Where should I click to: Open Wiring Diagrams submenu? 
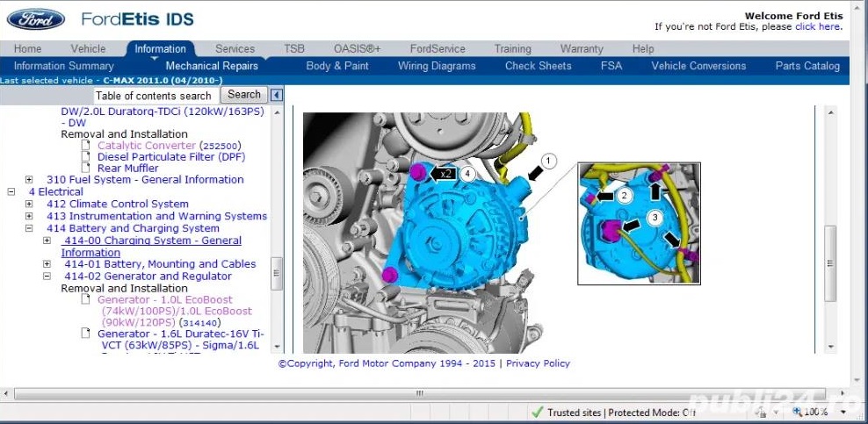pos(437,66)
